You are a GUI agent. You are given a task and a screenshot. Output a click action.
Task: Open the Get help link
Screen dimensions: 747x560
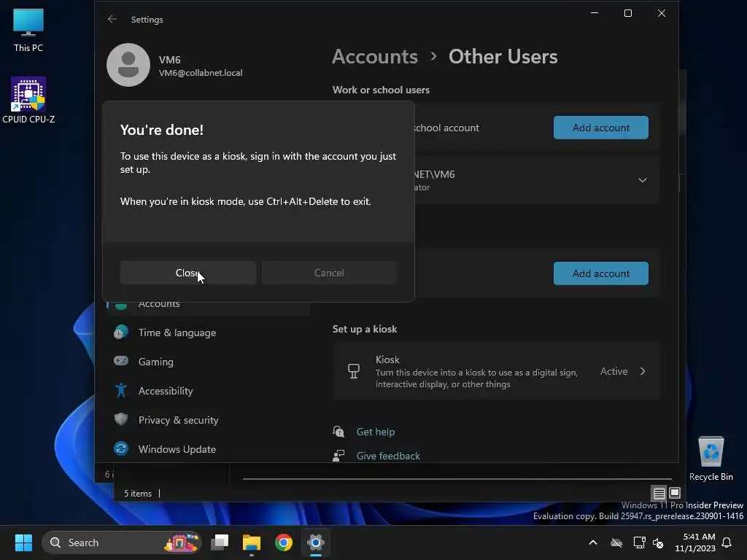[376, 432]
